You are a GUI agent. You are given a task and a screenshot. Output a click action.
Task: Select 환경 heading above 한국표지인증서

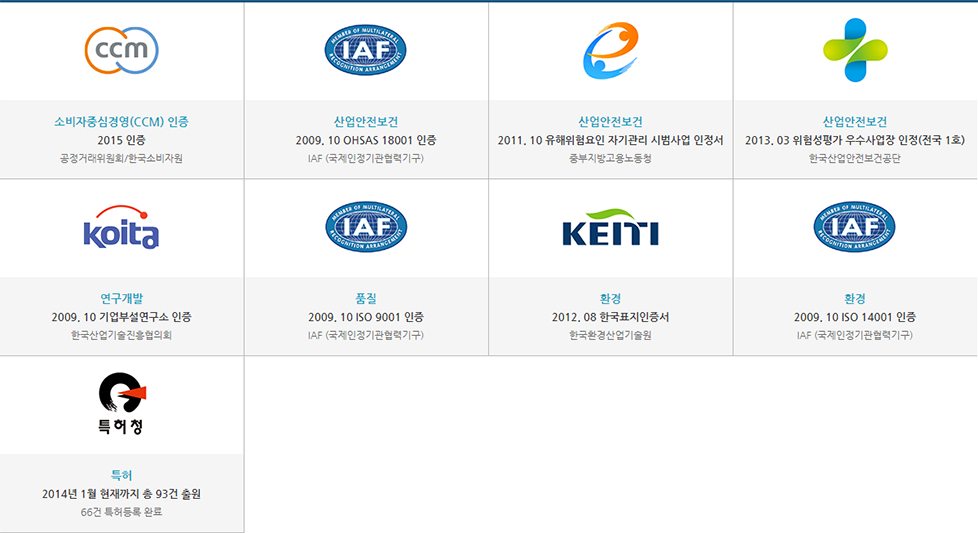[611, 299]
